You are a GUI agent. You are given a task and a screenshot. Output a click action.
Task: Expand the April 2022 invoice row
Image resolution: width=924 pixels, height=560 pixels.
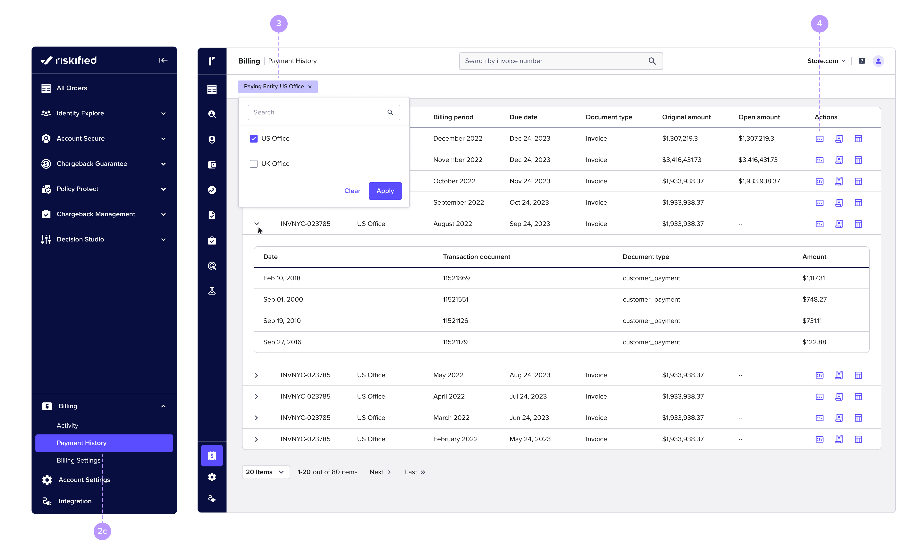pos(257,397)
